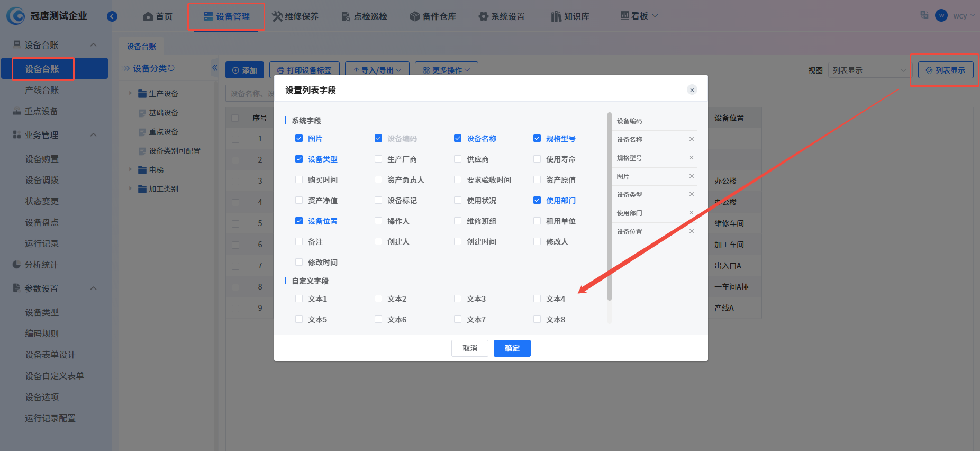The image size is (980, 451).
Task: Open 备件仓库 in top navigation
Action: pyautogui.click(x=433, y=16)
